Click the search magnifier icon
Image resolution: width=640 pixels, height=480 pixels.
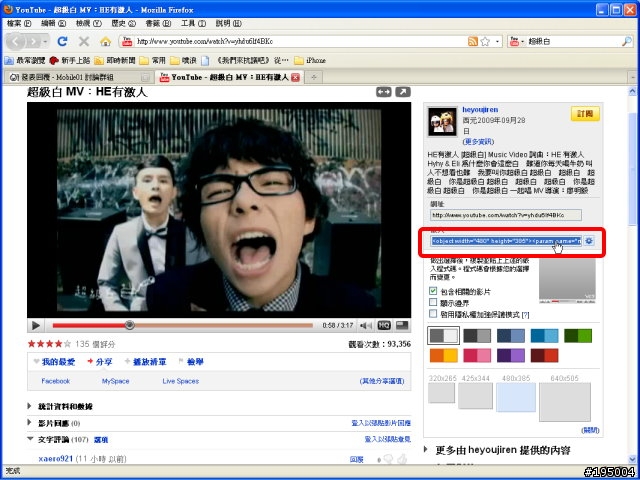pyautogui.click(x=627, y=41)
